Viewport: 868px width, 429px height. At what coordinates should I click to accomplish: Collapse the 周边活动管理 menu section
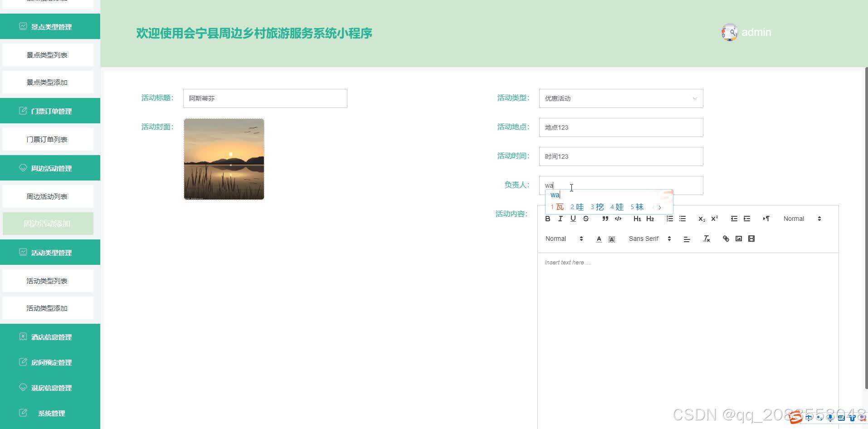click(50, 168)
